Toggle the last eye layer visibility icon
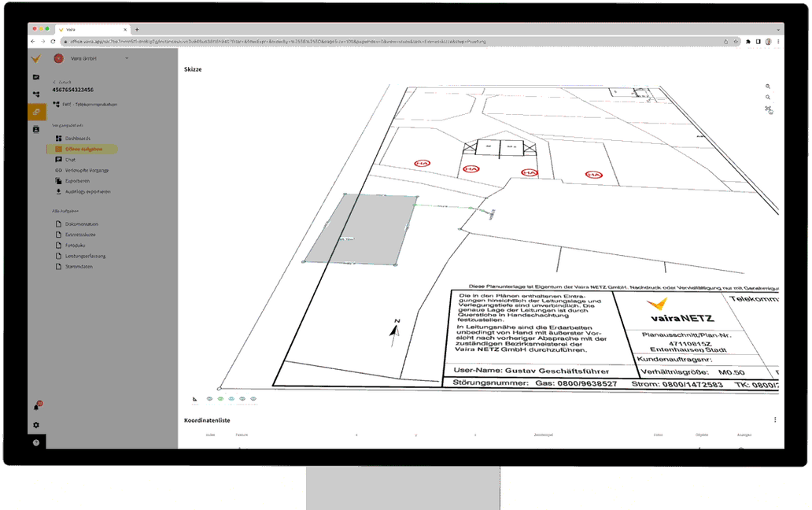The width and height of the screenshot is (812, 510). (x=253, y=399)
